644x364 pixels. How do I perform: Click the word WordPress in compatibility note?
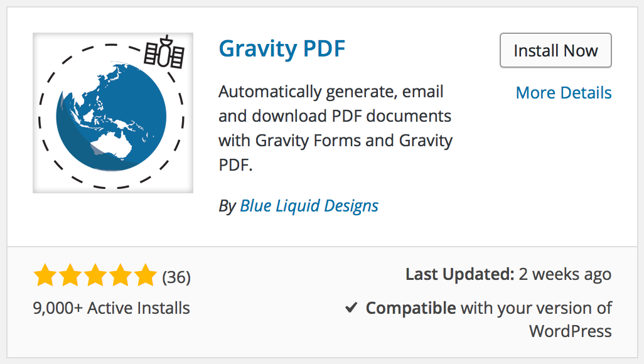[570, 331]
